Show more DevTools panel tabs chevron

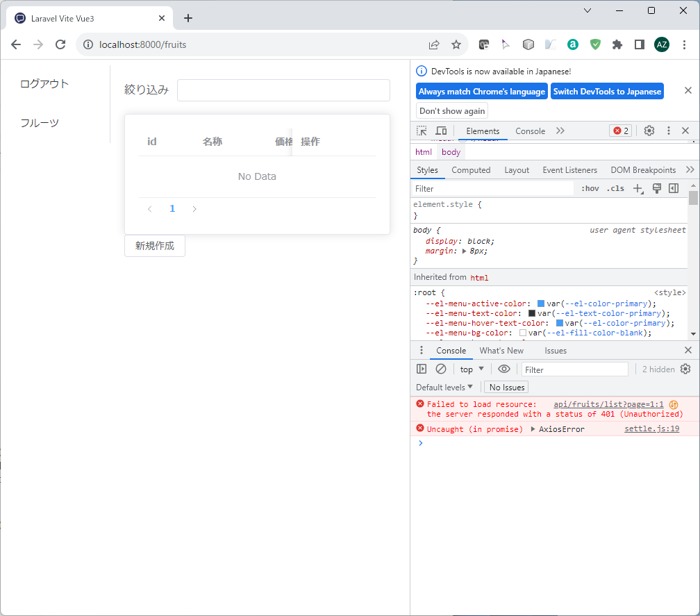coord(560,131)
